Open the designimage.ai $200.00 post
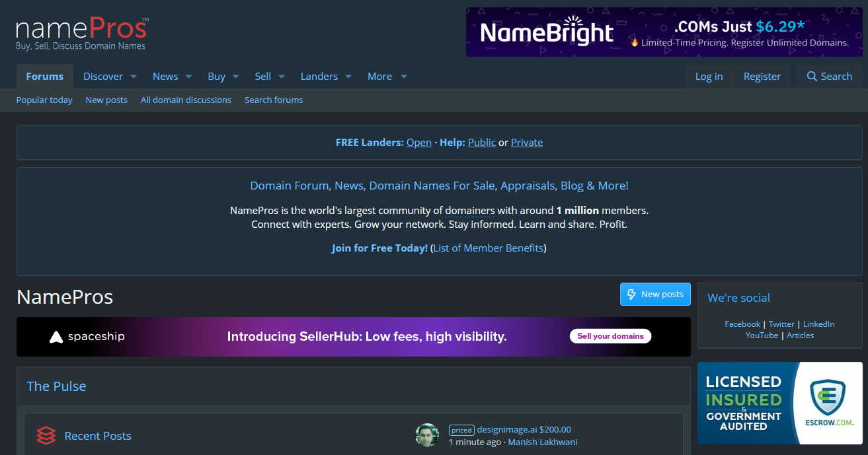The image size is (868, 455). click(x=523, y=429)
